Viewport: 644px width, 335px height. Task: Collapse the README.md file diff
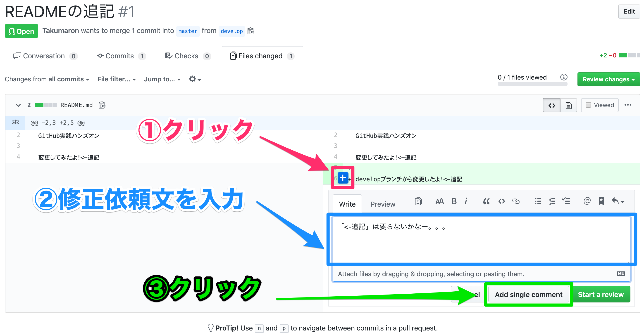pos(18,105)
